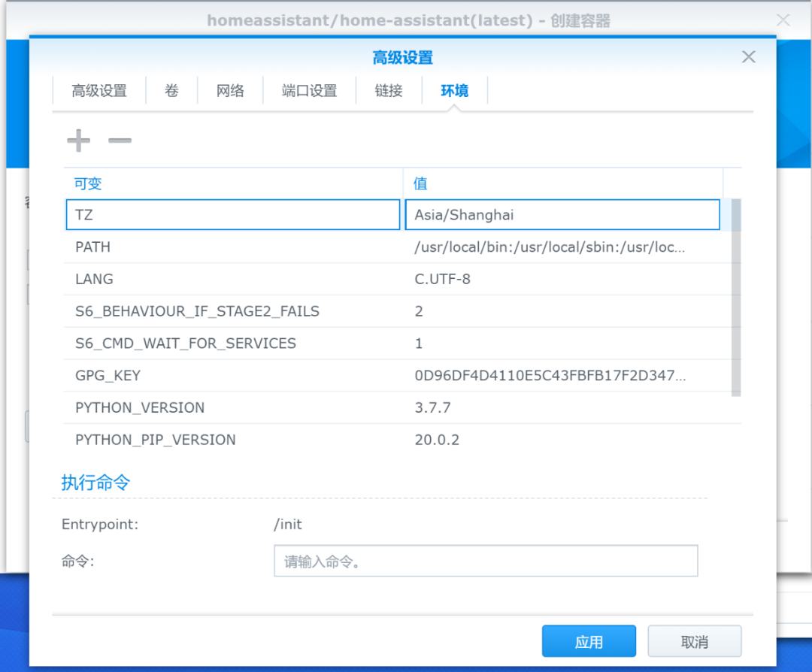
Task: Click the 3.7.7 version value
Action: [x=432, y=407]
